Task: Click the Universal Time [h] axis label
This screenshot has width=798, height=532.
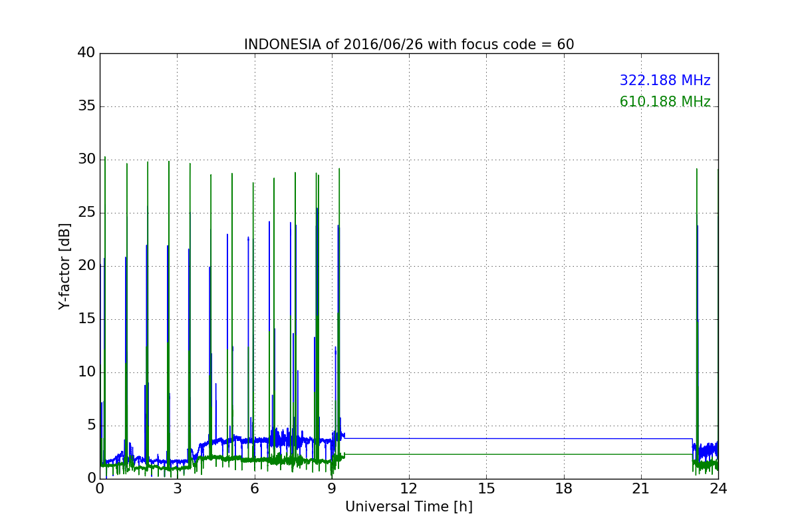Action: pos(409,507)
